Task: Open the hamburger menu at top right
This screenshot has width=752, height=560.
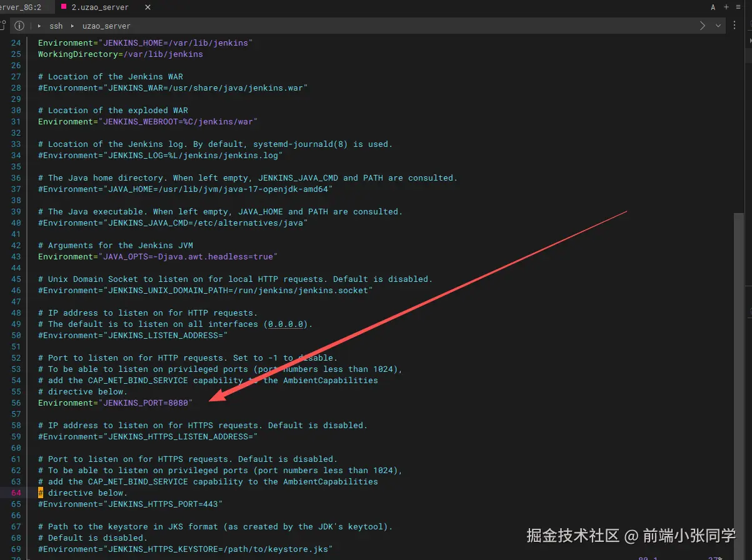Action: (739, 7)
